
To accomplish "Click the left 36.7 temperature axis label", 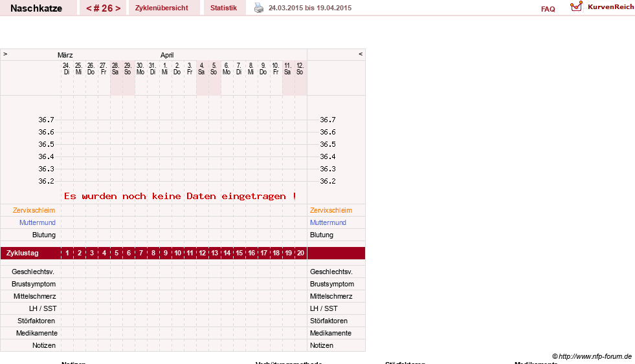I will point(46,120).
